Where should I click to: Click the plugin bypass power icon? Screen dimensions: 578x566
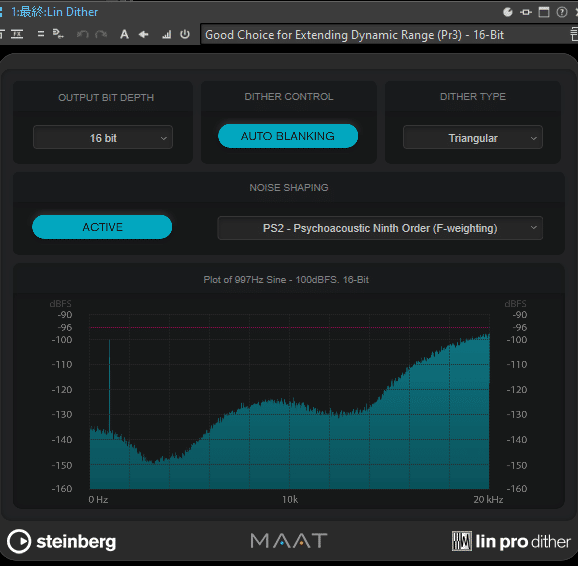[x=185, y=34]
